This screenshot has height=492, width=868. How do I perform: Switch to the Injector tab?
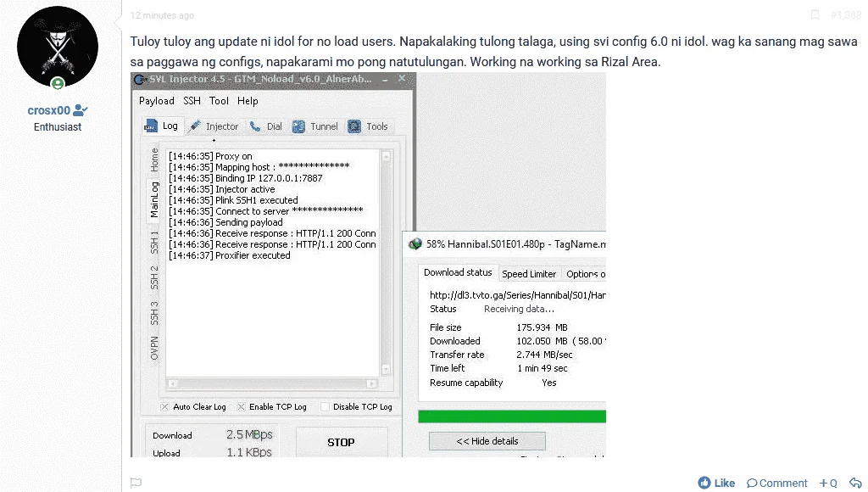point(214,126)
